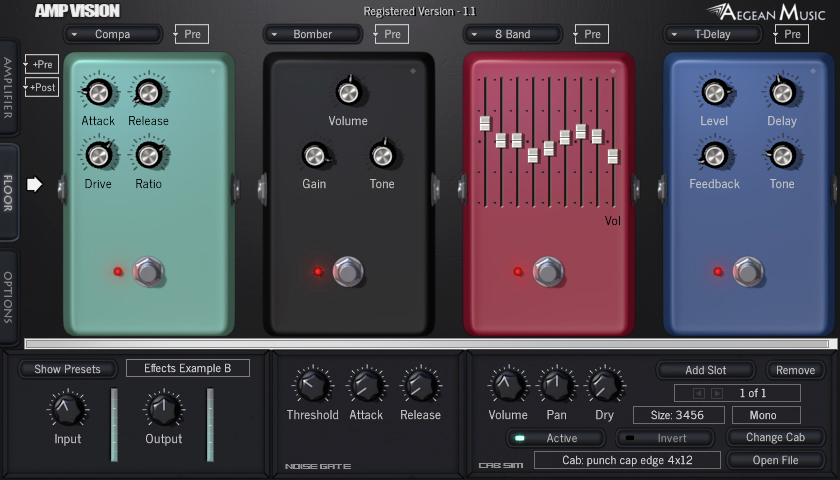840x480 pixels.
Task: Click the Compa pedal Drive knob
Action: pos(98,156)
